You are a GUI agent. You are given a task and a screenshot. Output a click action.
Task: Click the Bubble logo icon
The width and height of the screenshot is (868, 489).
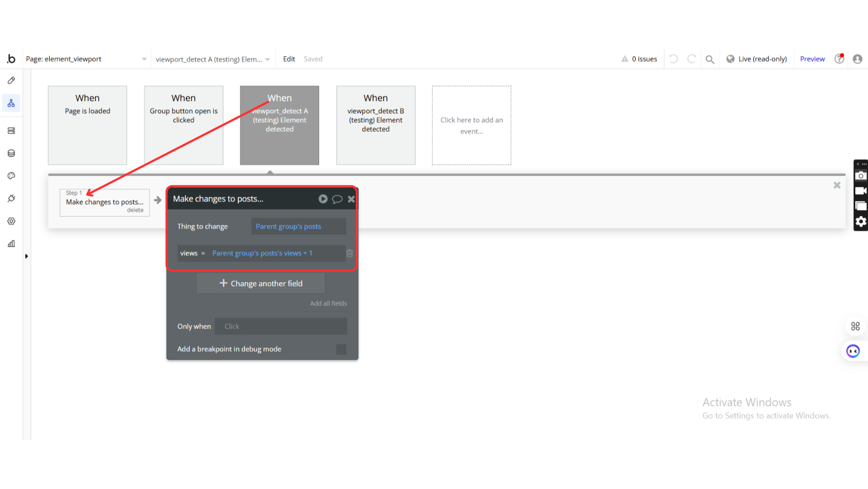coord(11,59)
